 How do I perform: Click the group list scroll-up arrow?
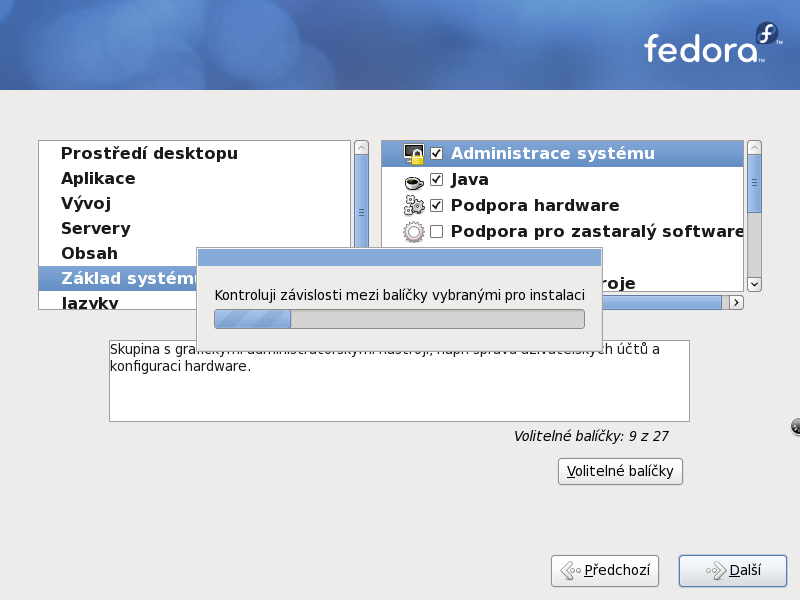click(754, 148)
